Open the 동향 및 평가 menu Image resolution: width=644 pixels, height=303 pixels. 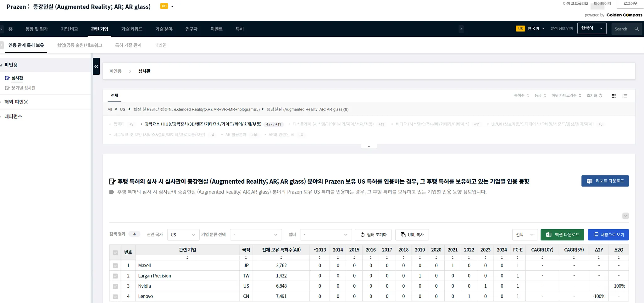(x=36, y=29)
